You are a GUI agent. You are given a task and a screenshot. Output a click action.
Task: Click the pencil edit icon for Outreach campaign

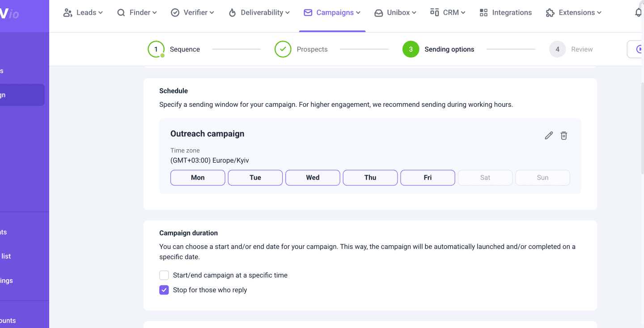point(549,135)
